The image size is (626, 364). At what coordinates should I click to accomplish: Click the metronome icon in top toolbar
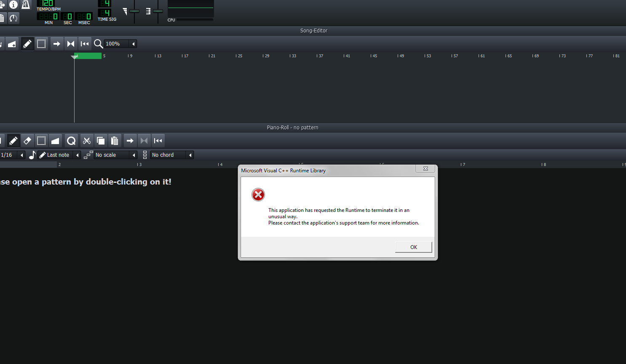pos(26,5)
